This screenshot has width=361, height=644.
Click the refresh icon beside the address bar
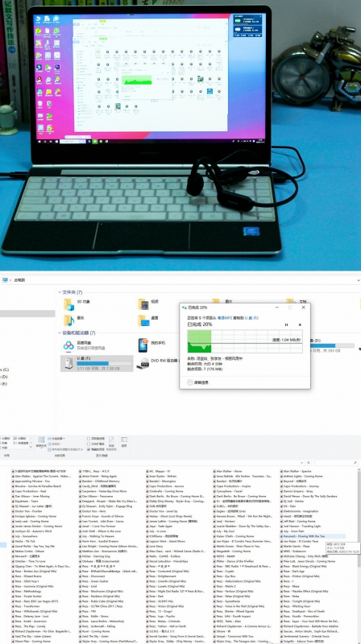coord(309,463)
